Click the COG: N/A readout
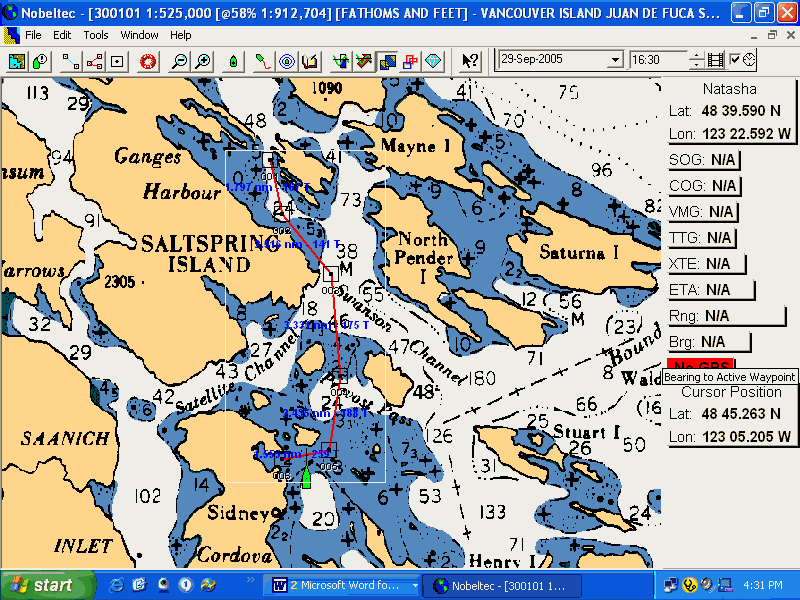This screenshot has width=800, height=600. 703,186
